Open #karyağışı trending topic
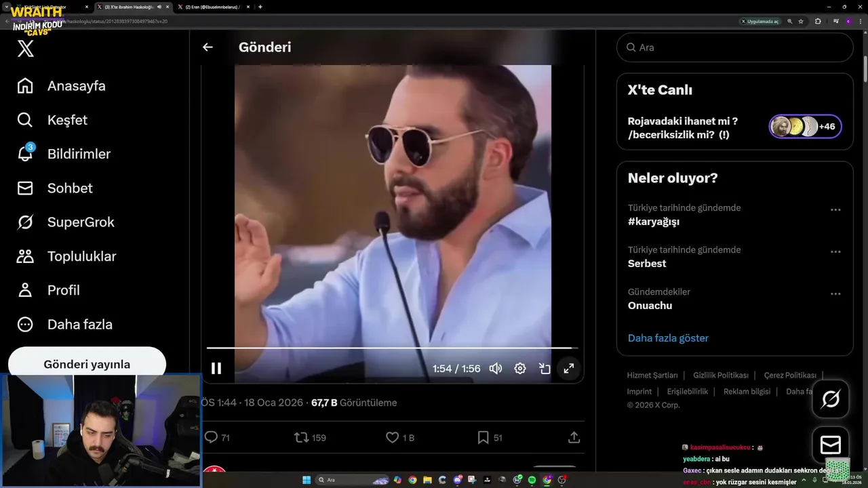This screenshot has width=868, height=488. click(654, 222)
